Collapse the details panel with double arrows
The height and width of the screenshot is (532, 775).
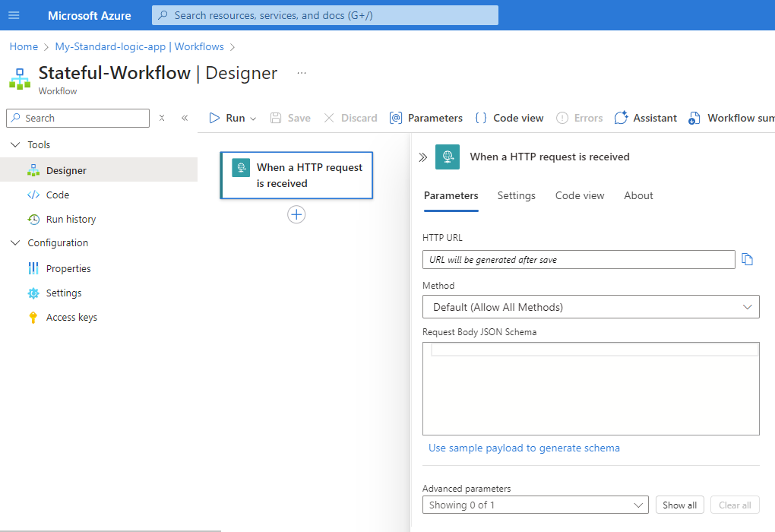[423, 157]
